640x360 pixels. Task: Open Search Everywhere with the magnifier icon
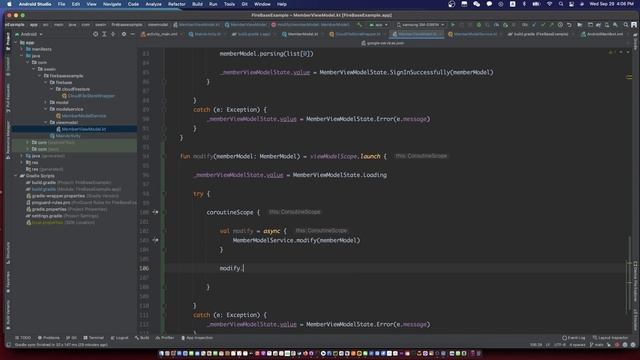tap(625, 25)
